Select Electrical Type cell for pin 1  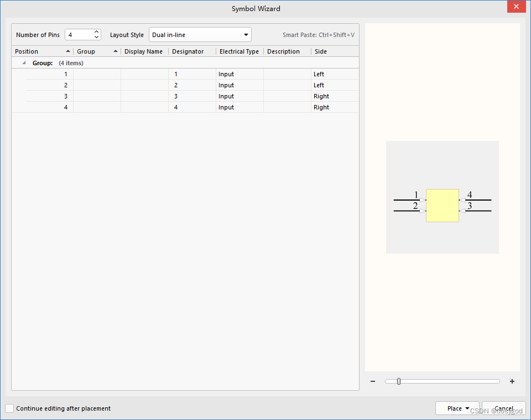pyautogui.click(x=239, y=74)
